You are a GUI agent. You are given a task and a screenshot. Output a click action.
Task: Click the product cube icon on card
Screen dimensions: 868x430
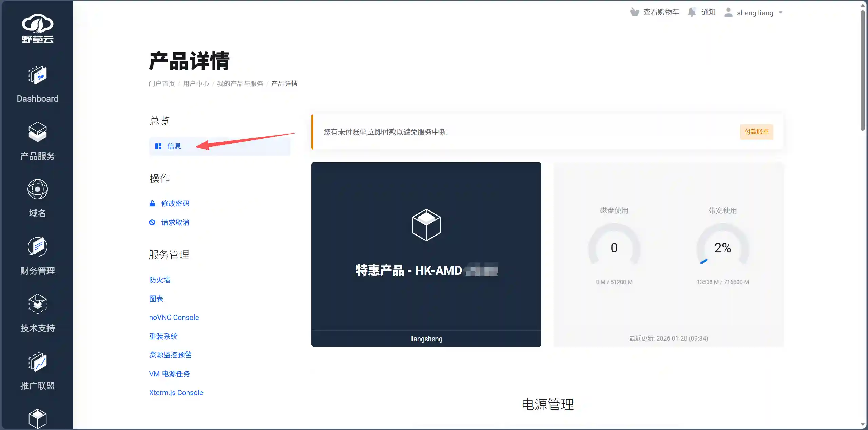click(426, 225)
